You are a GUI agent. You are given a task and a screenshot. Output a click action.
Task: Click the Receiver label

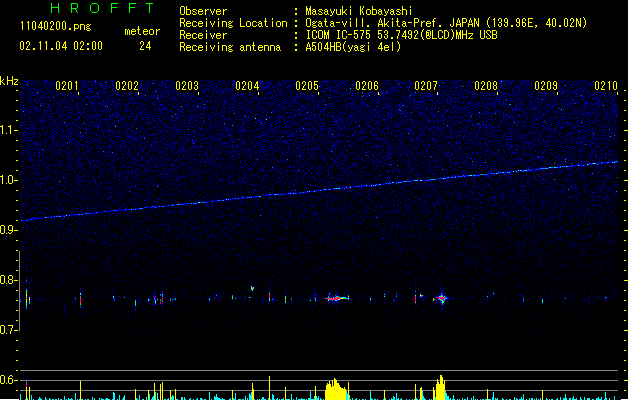(203, 35)
